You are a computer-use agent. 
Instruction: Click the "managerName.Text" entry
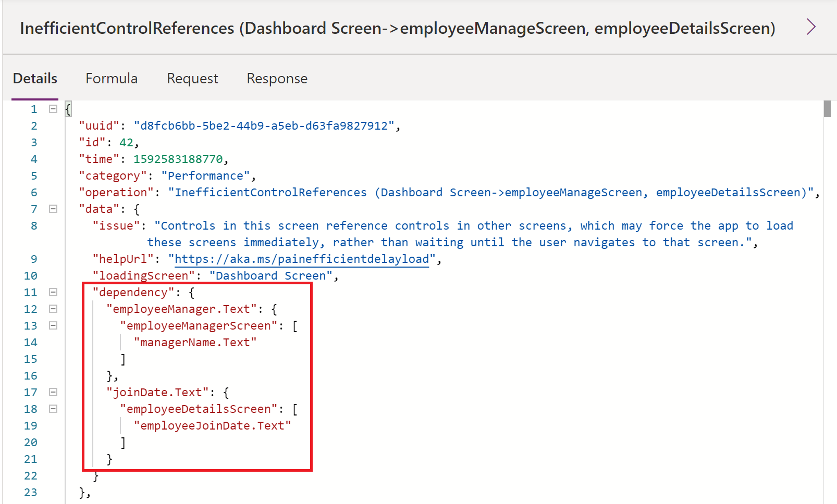point(195,343)
